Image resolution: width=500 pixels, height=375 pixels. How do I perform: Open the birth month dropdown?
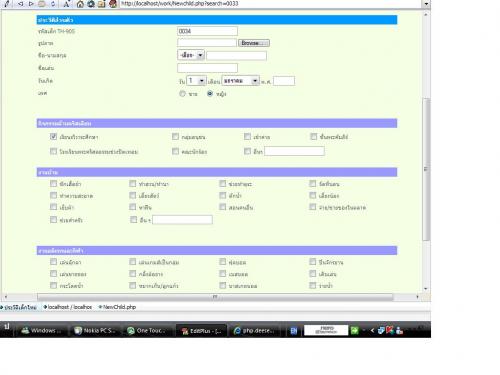pyautogui.click(x=241, y=81)
